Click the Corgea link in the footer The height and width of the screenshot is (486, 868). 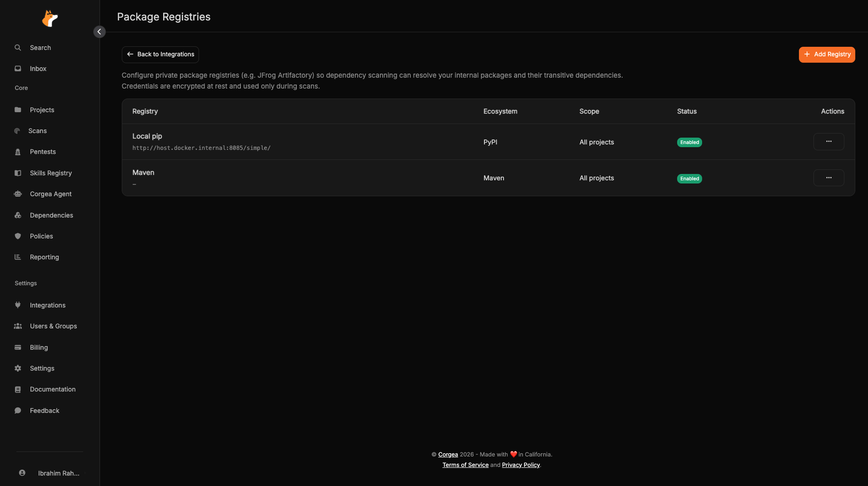pos(448,455)
